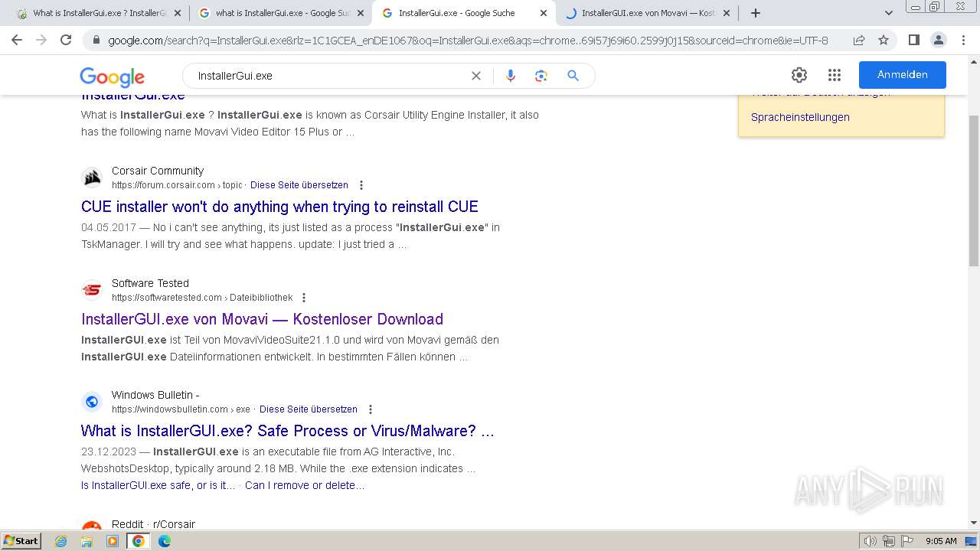Click 'Reddit · r/Corsair' source text
This screenshot has height=551, width=980.
pos(153,524)
